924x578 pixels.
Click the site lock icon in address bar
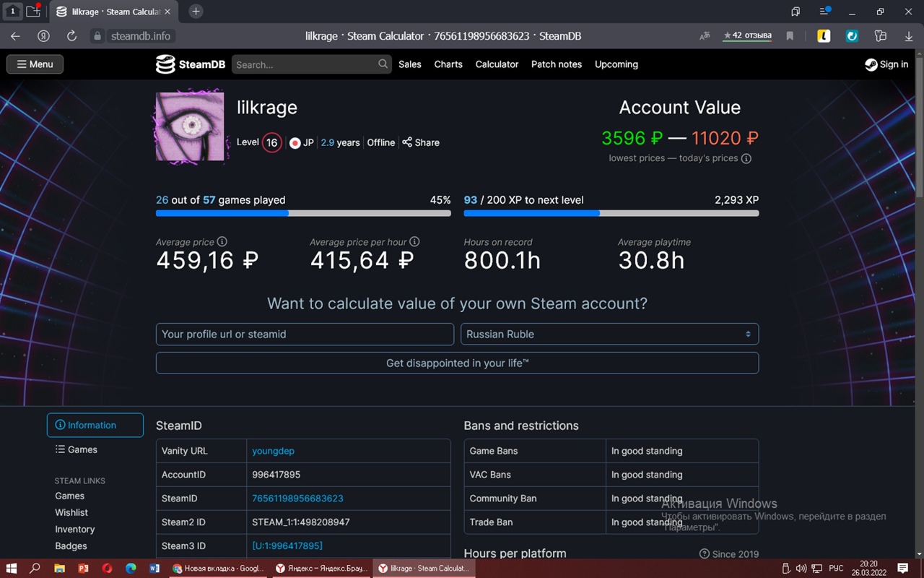pos(97,36)
